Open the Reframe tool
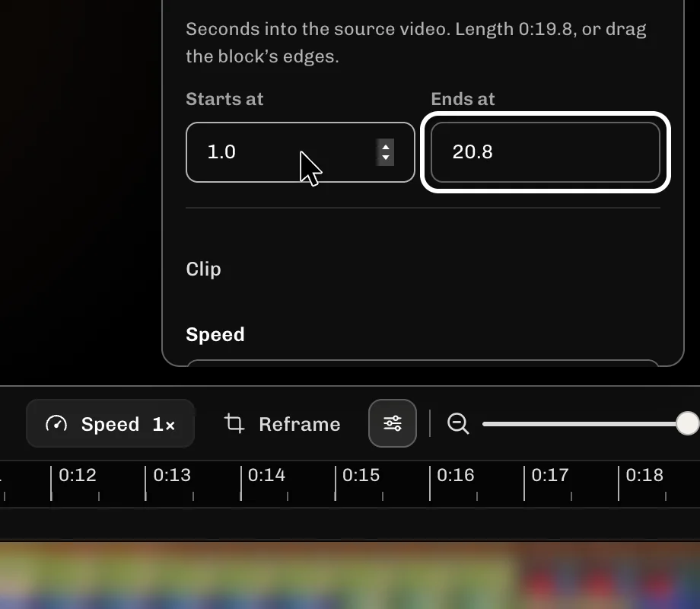The image size is (700, 609). point(282,423)
